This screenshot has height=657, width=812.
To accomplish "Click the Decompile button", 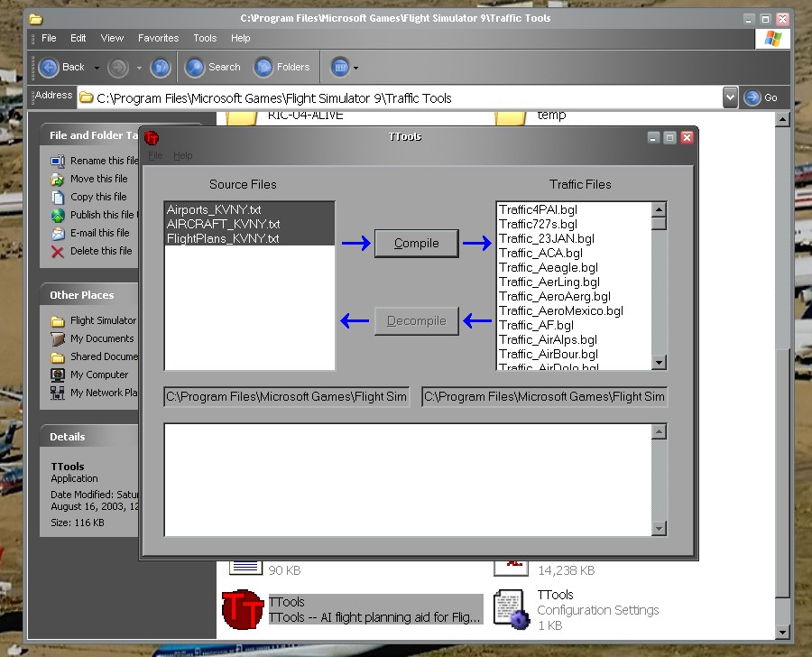I will click(416, 320).
